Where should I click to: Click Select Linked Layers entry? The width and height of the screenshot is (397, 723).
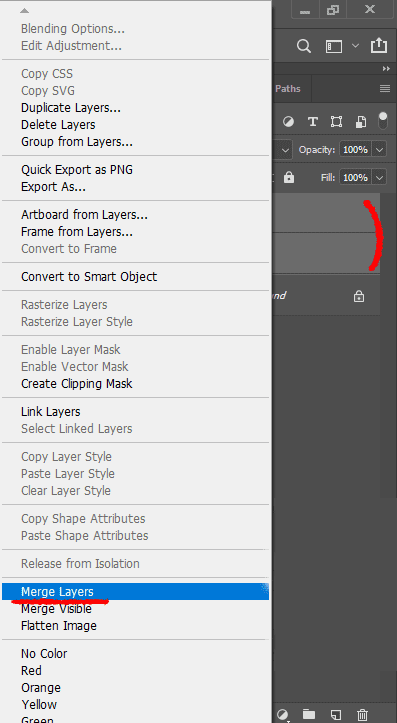[x=77, y=429]
